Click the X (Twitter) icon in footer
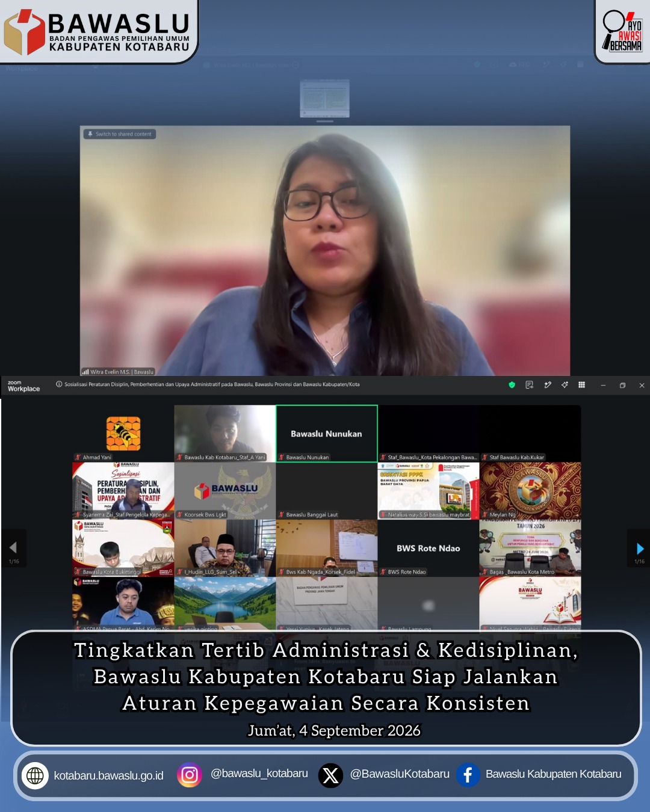This screenshot has height=812, width=650. 330,775
